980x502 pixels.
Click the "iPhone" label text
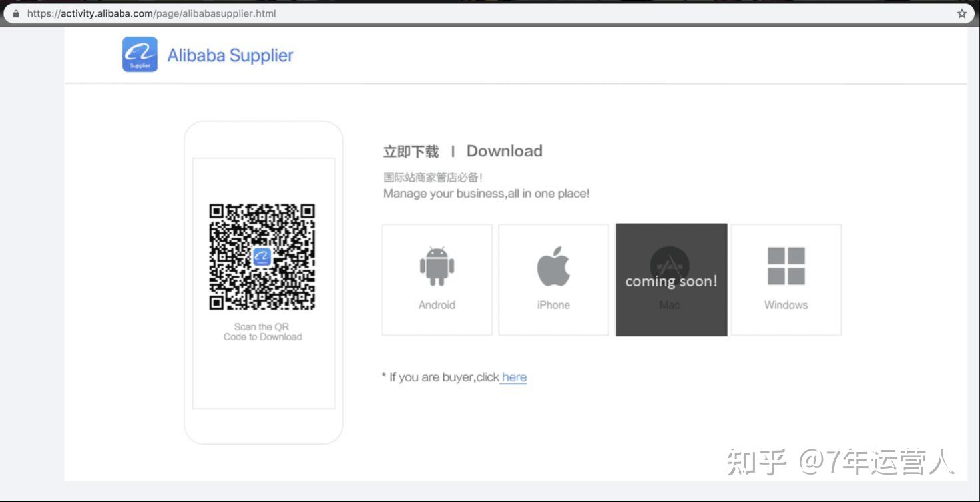553,305
